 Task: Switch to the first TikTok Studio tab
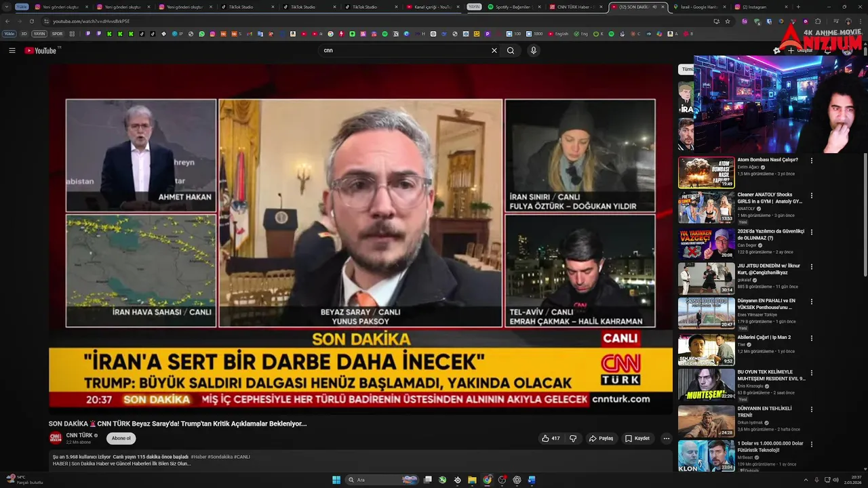pyautogui.click(x=246, y=7)
